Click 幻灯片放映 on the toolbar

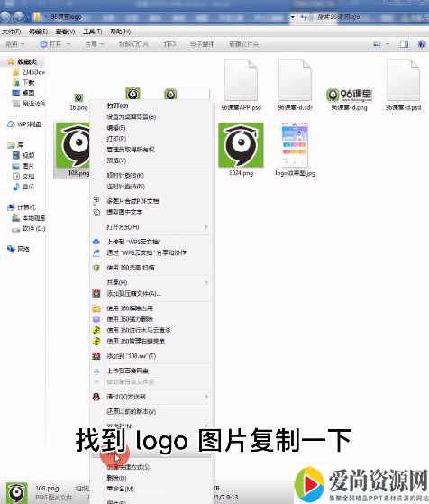pyautogui.click(x=133, y=44)
